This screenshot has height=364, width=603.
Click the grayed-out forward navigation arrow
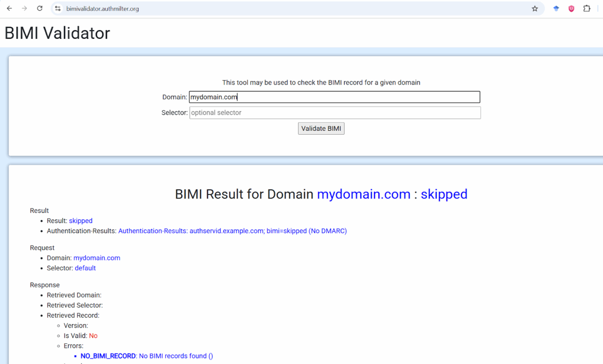click(x=25, y=8)
